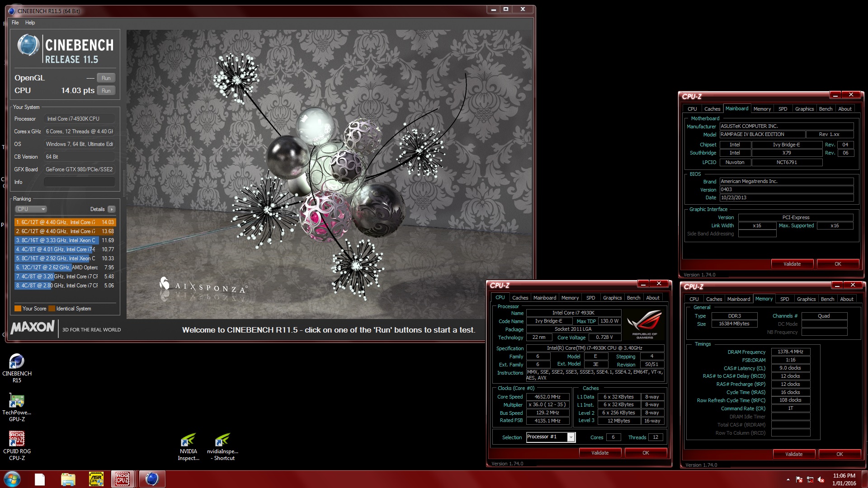
Task: Click the DRAM Frequency 1378.4 MHz value
Action: tap(790, 352)
